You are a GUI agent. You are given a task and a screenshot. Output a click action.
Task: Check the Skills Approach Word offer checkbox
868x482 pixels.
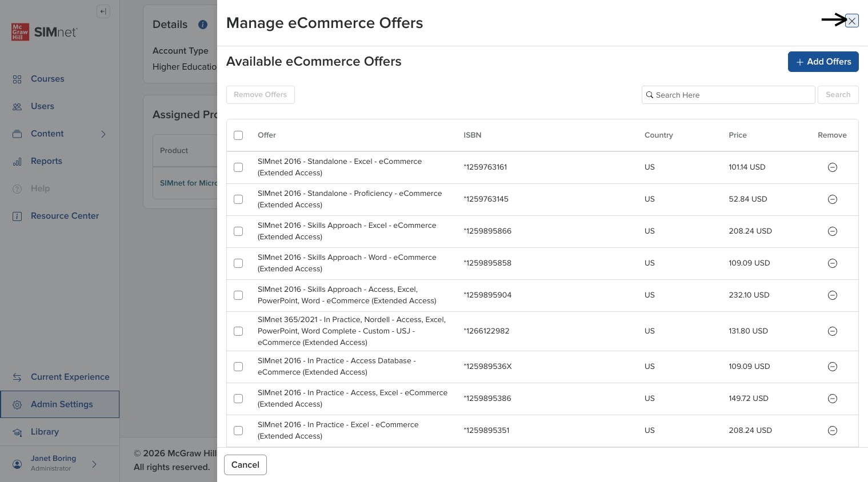(238, 263)
